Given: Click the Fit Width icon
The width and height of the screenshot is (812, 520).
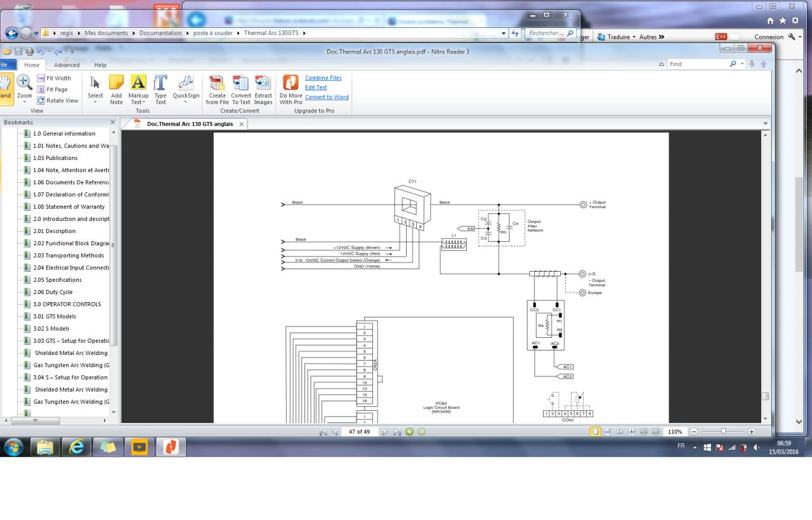Looking at the screenshot, I should (x=41, y=79).
